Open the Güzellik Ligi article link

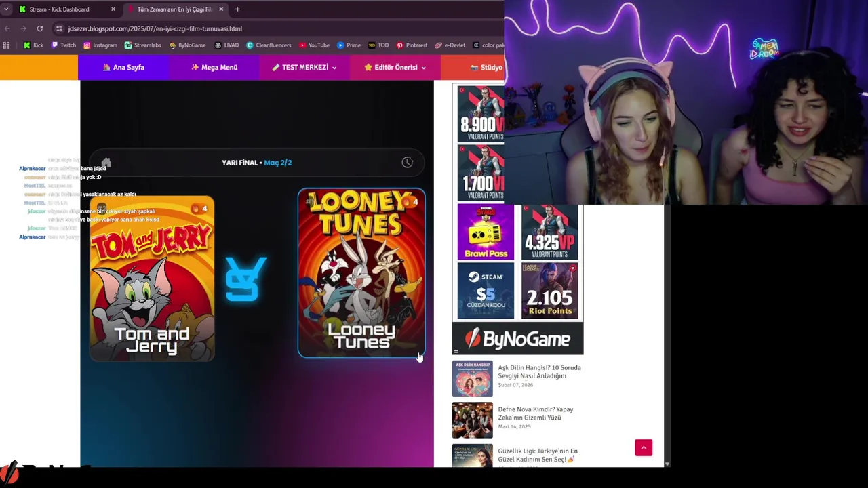click(538, 455)
